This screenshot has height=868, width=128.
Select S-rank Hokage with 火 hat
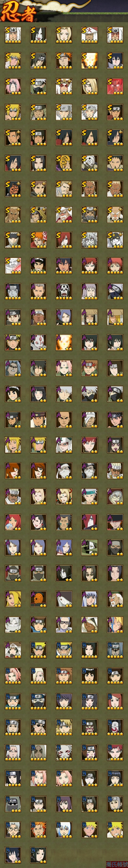90,35
